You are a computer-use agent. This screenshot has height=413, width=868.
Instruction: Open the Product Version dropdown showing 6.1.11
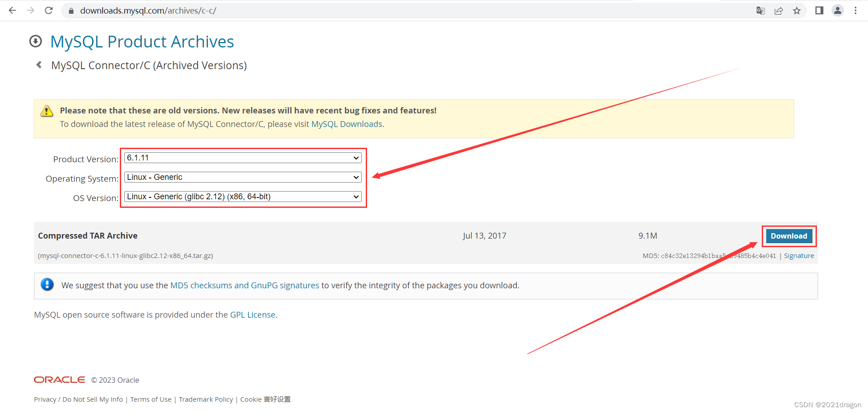[x=243, y=158]
